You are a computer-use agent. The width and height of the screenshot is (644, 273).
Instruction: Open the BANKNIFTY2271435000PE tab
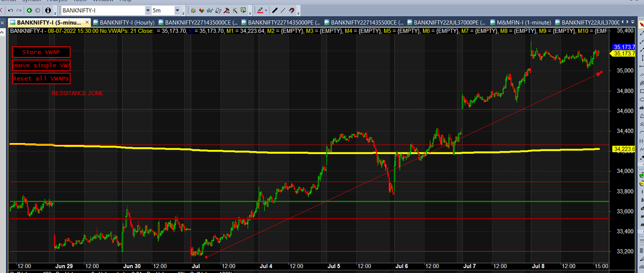(281, 23)
